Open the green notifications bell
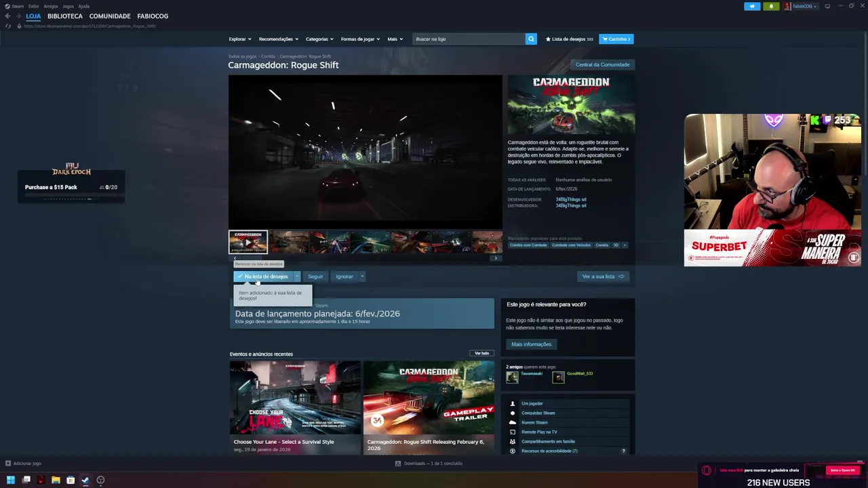The image size is (868, 488). pyautogui.click(x=771, y=6)
